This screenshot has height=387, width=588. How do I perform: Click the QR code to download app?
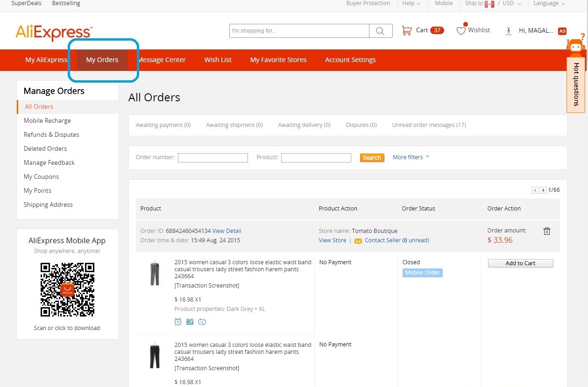coord(67,289)
